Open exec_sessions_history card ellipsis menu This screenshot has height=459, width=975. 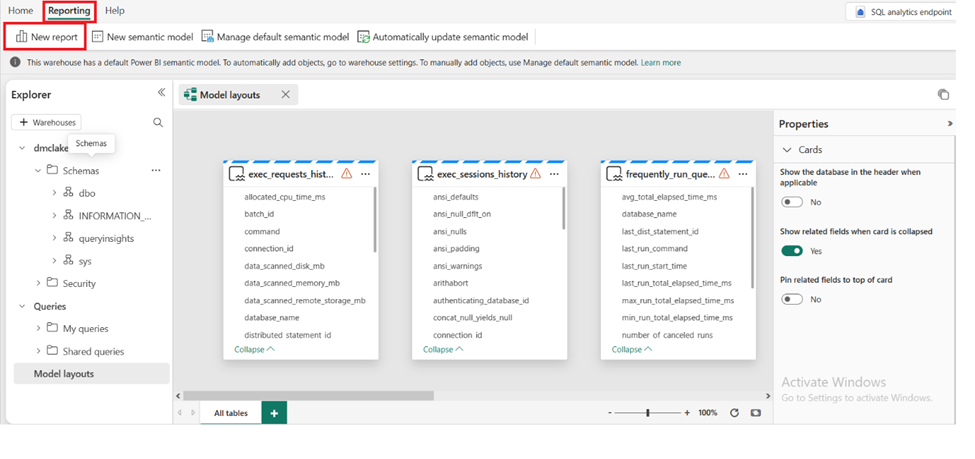click(x=554, y=174)
